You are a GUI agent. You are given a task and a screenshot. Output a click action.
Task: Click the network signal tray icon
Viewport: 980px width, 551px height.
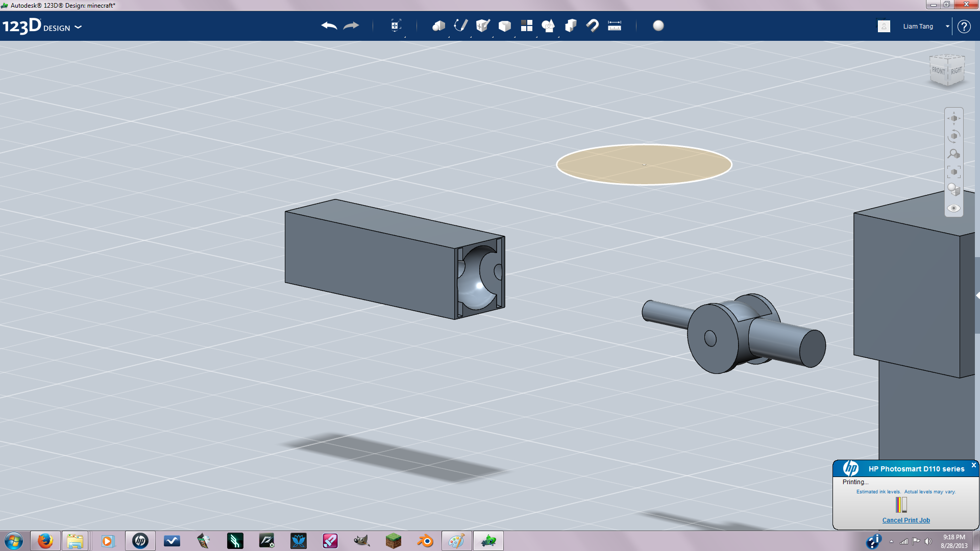(904, 541)
